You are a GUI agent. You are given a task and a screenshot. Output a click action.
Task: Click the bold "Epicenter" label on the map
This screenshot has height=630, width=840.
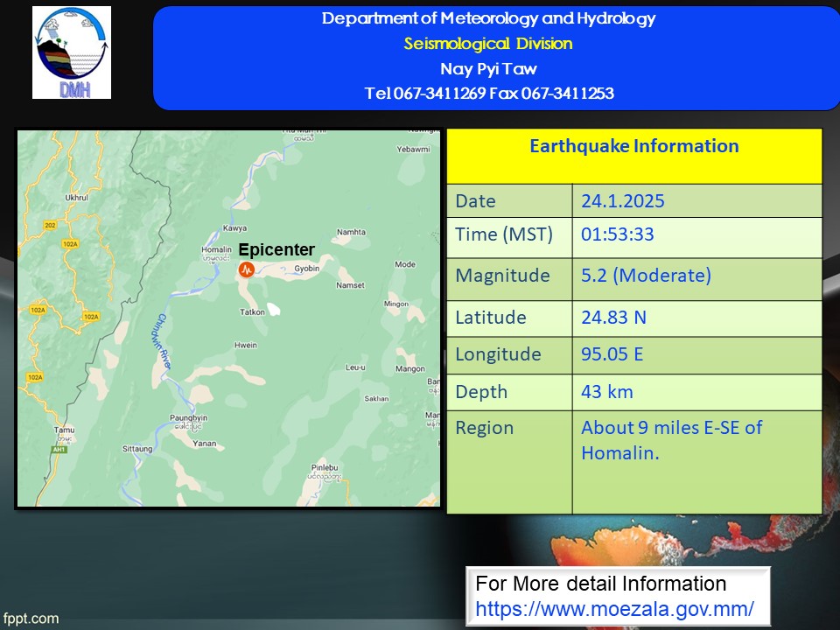pos(276,249)
